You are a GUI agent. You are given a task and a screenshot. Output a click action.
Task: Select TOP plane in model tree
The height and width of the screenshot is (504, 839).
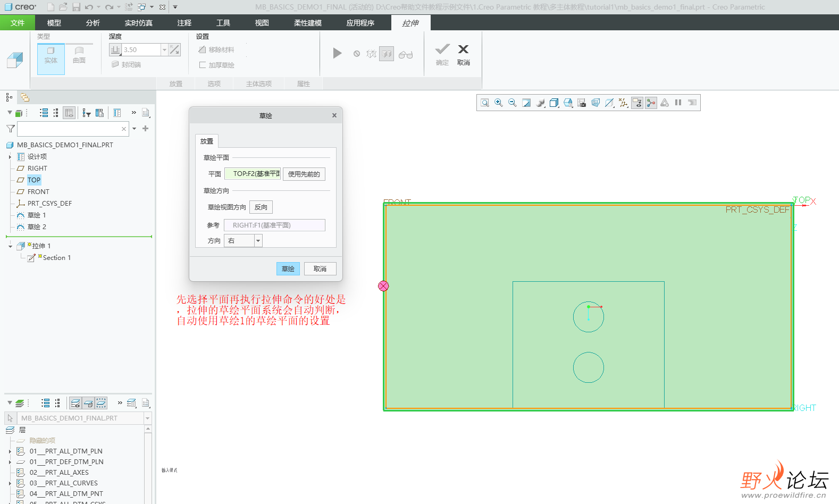[x=34, y=180]
